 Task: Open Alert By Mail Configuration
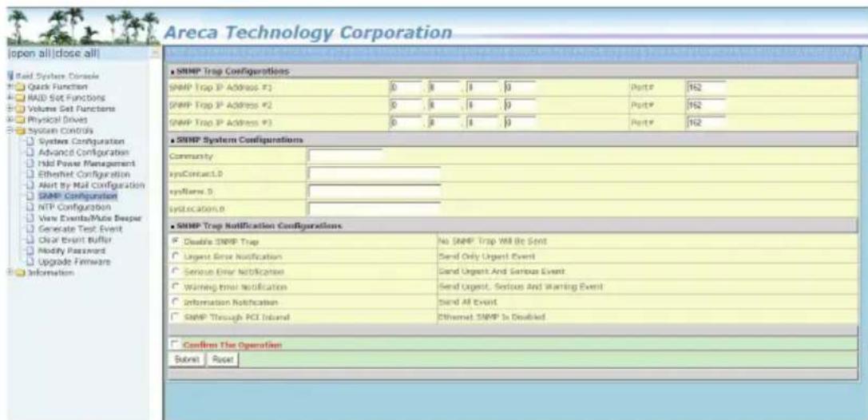91,184
